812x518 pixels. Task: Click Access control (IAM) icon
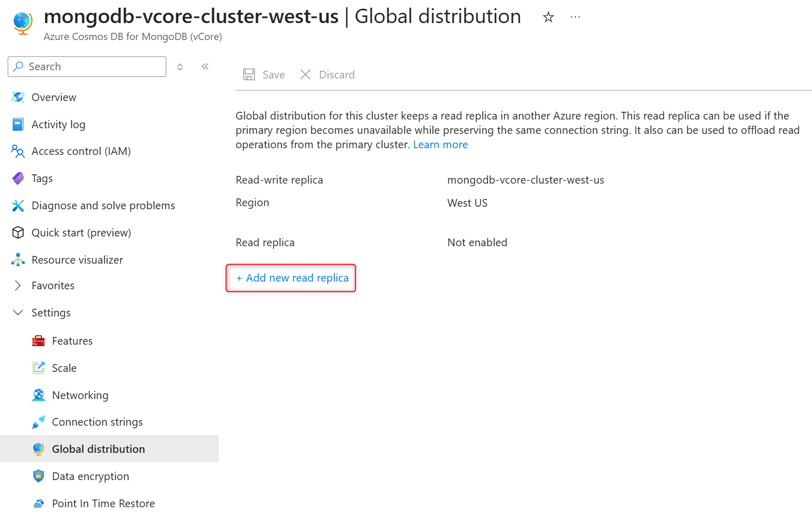18,151
